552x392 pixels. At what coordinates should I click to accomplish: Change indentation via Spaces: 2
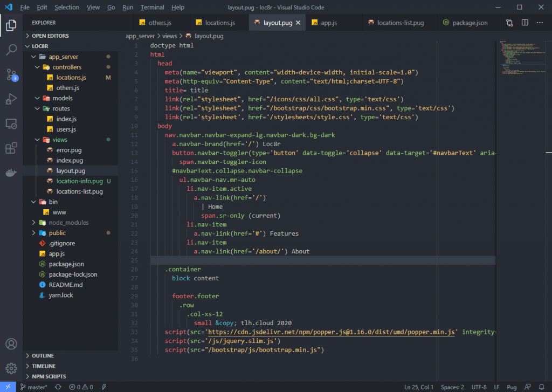tap(452, 387)
